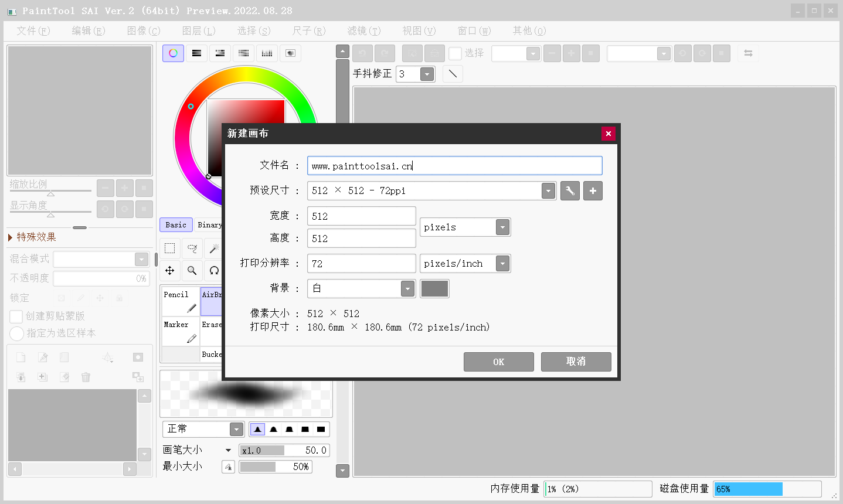Click rotate counterclockwise next to 显示角度
Viewport: 843px width, 504px height.
[x=106, y=209]
